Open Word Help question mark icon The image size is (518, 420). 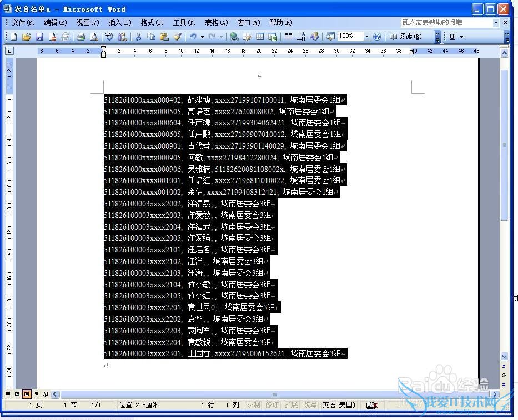[x=377, y=37]
